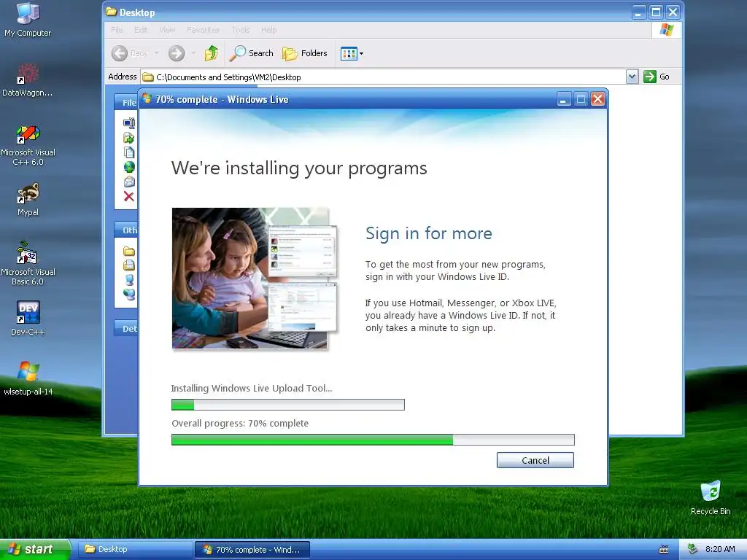
Task: Toggle the Folders pane button
Action: click(305, 53)
